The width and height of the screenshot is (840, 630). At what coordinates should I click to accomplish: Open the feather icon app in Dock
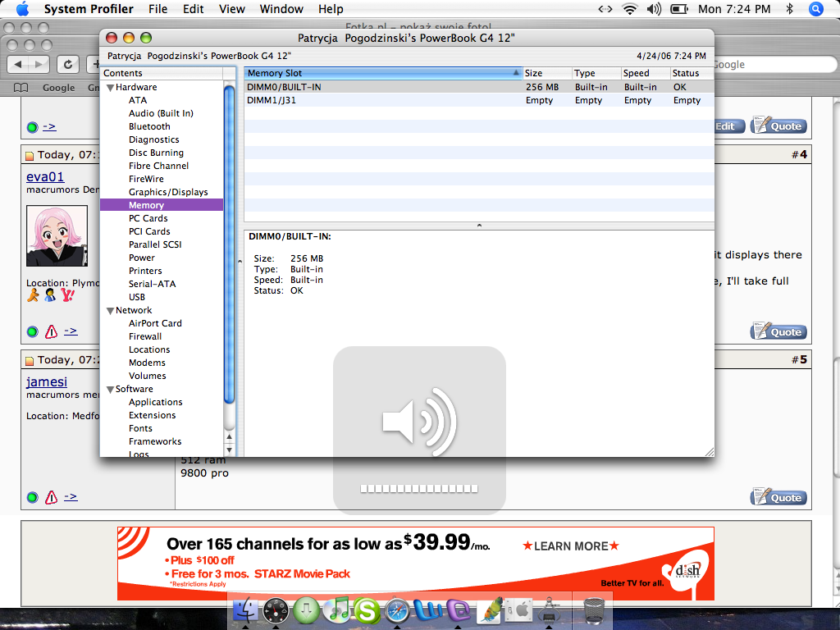point(490,609)
